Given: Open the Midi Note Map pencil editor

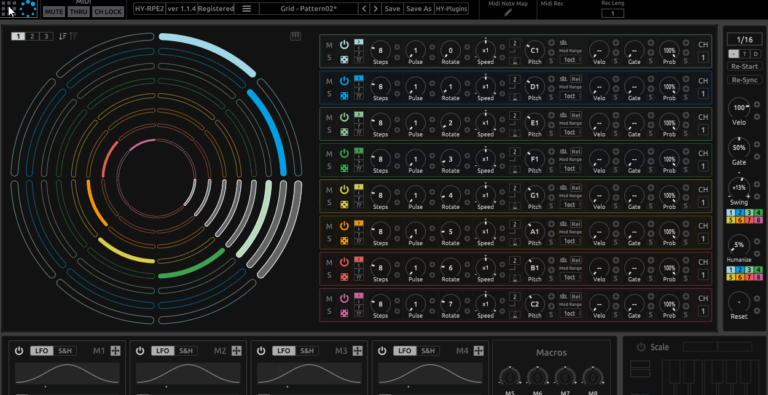Looking at the screenshot, I should 508,12.
